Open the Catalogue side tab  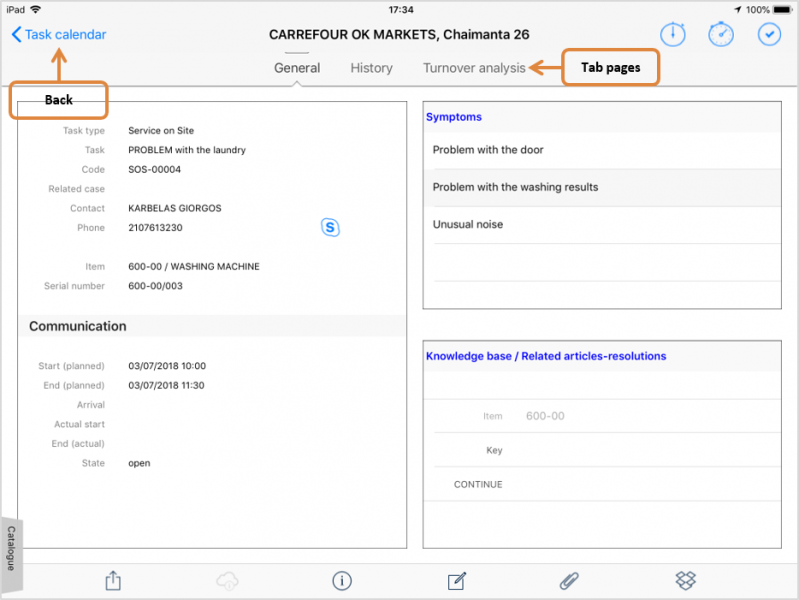pyautogui.click(x=11, y=554)
